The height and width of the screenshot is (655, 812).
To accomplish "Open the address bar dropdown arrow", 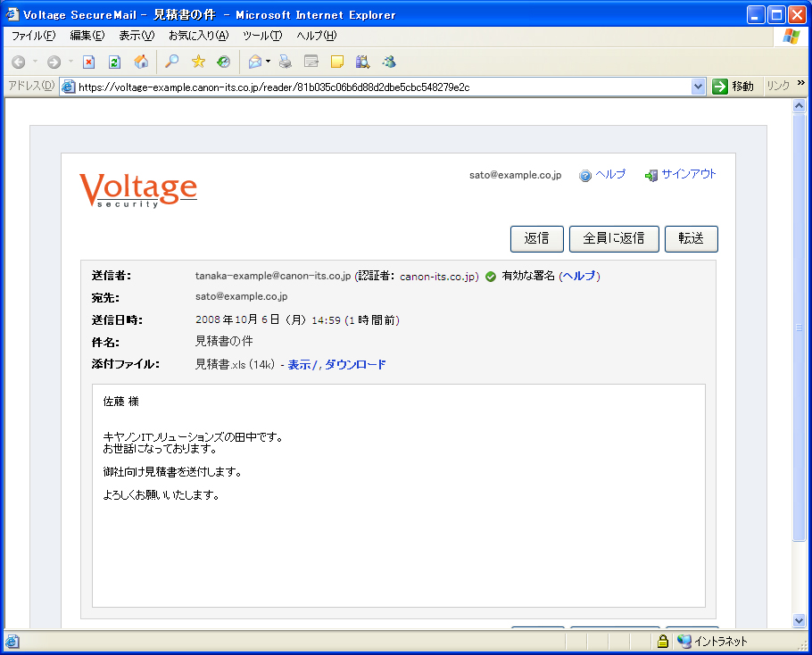I will 698,87.
